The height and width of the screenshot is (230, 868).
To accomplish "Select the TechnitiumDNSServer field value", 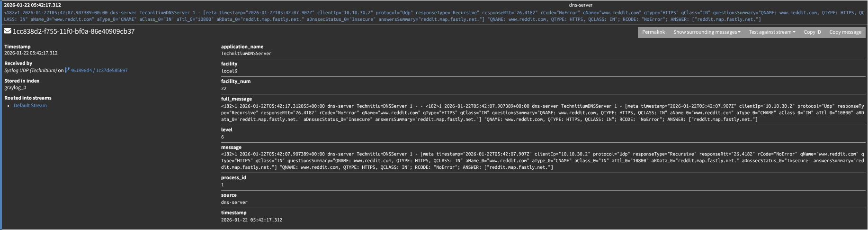I will [246, 54].
